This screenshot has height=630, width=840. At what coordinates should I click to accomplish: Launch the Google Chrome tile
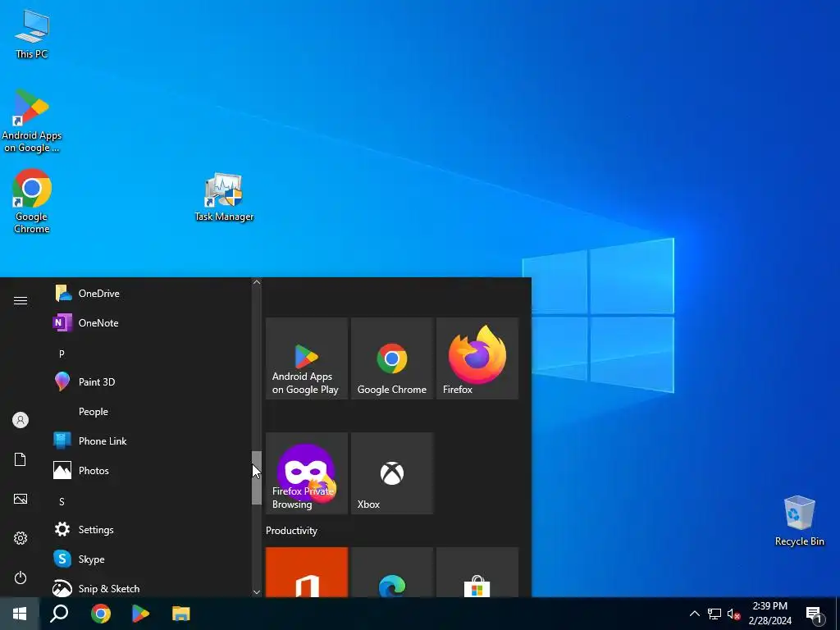392,358
